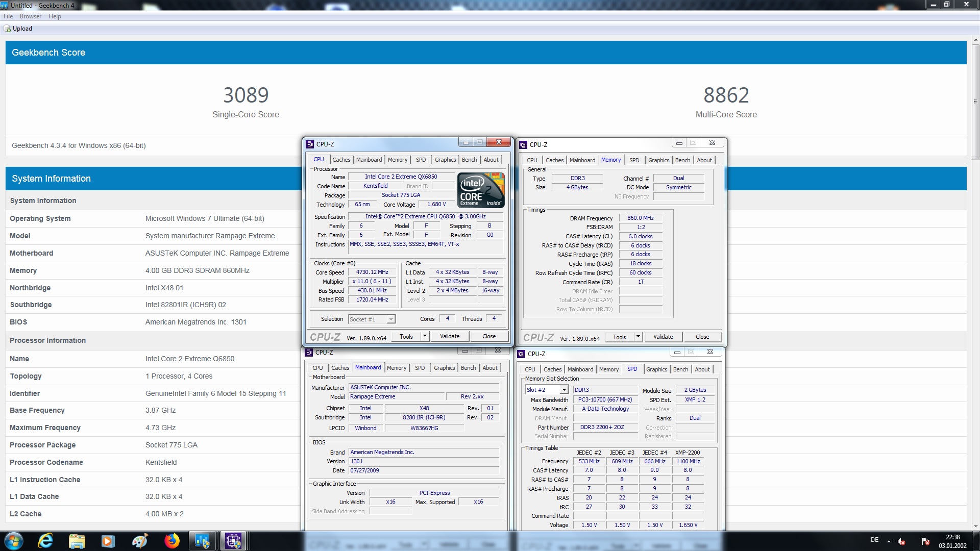Open Graphics tab in Memory window
This screenshot has height=551, width=980.
[x=658, y=160]
